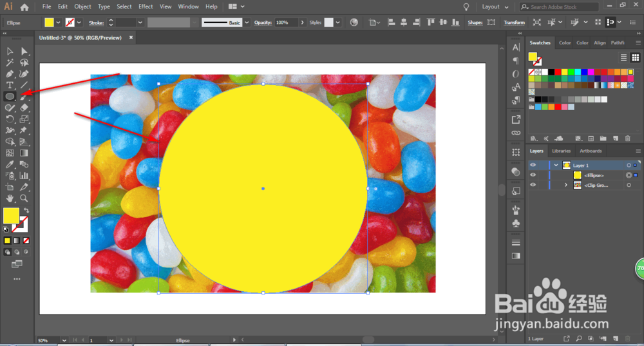
Task: Switch Swatches panel to list view
Action: [x=623, y=58]
